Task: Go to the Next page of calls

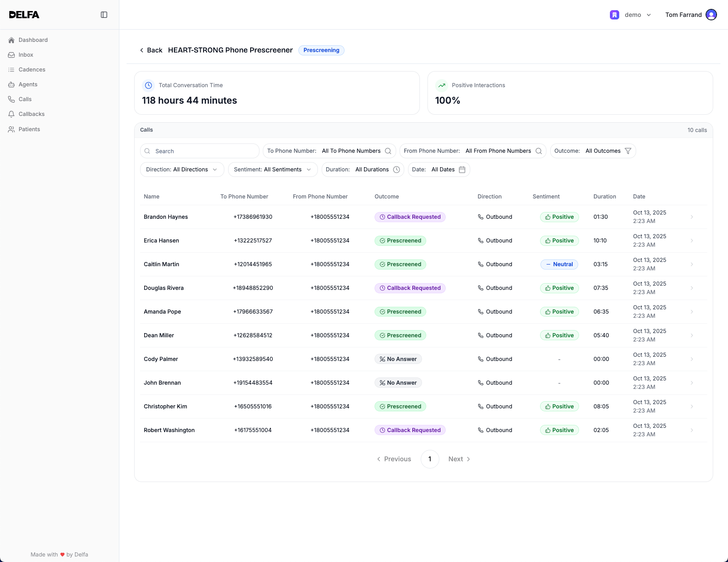Action: 459,459
